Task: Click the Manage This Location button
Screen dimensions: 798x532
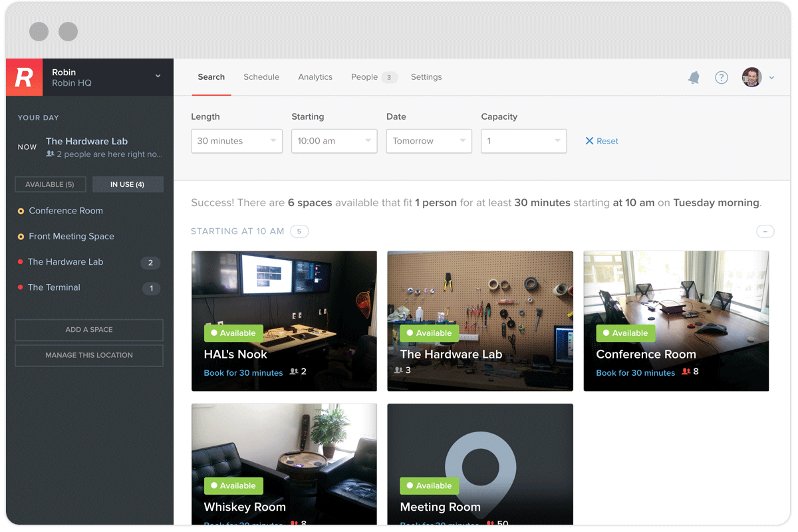Action: (x=89, y=355)
